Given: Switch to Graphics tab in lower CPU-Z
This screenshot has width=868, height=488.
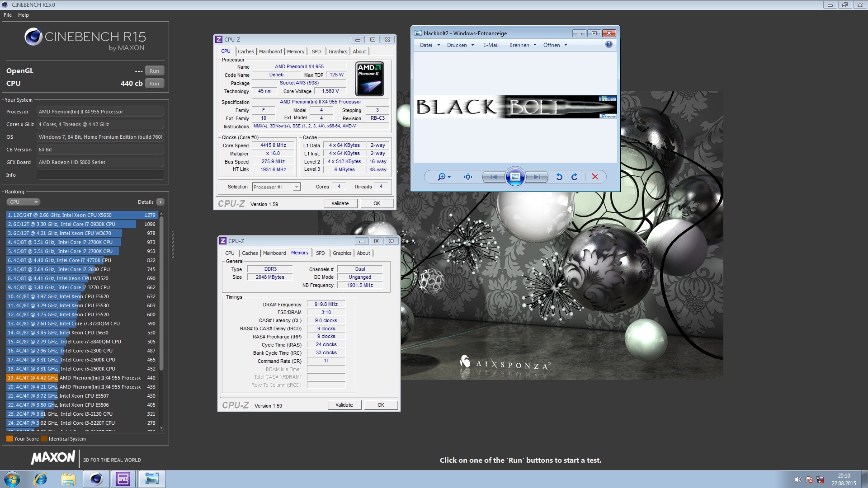Looking at the screenshot, I should [x=342, y=253].
